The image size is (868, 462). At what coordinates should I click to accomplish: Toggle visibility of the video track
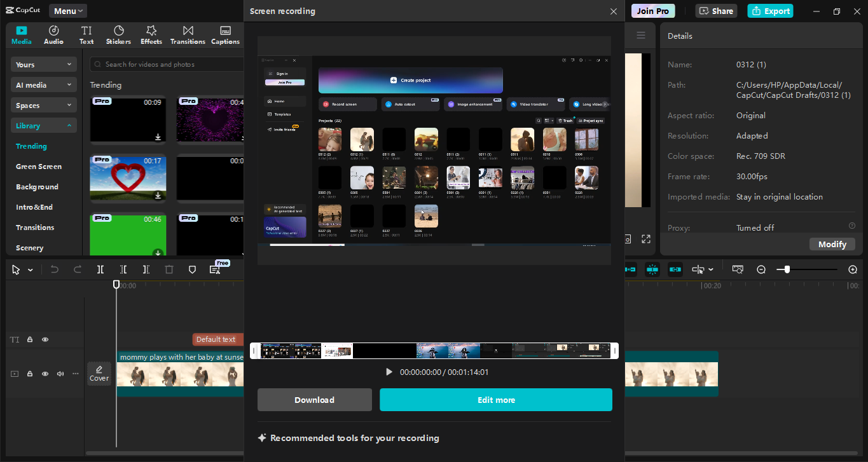[45, 374]
